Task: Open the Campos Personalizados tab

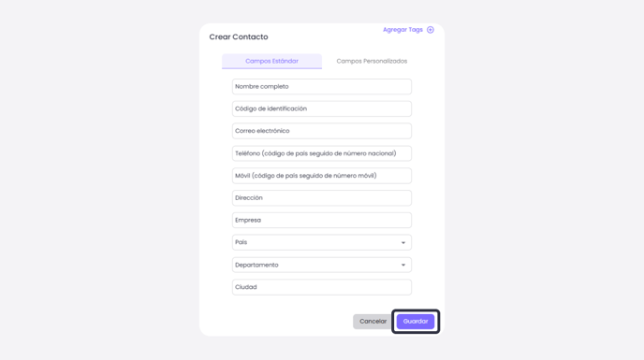Action: [372, 61]
